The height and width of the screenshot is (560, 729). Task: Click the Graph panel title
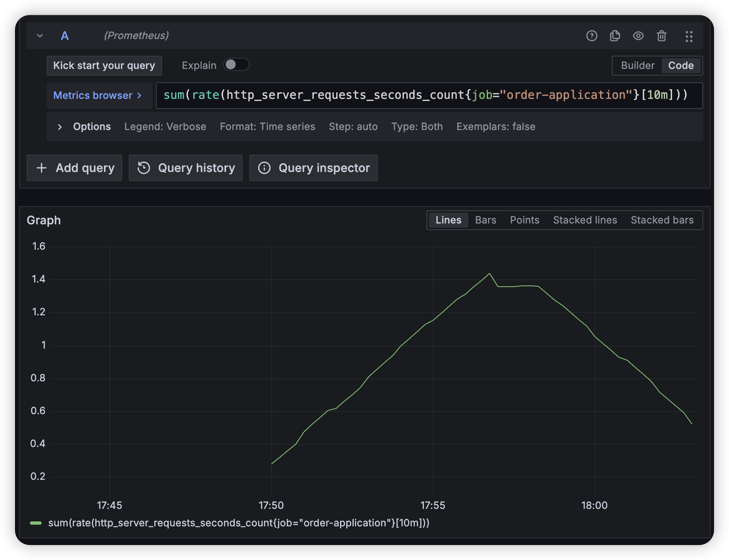pyautogui.click(x=44, y=220)
